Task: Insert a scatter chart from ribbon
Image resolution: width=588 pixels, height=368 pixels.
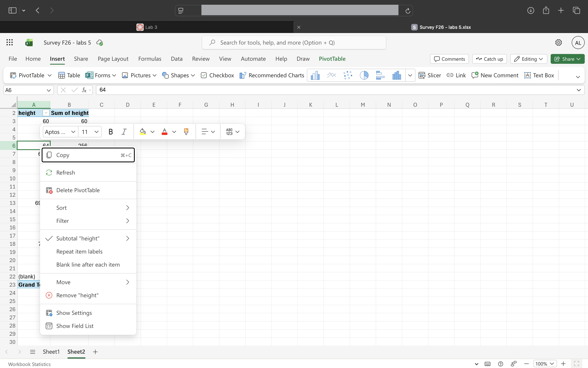Action: 348,75
